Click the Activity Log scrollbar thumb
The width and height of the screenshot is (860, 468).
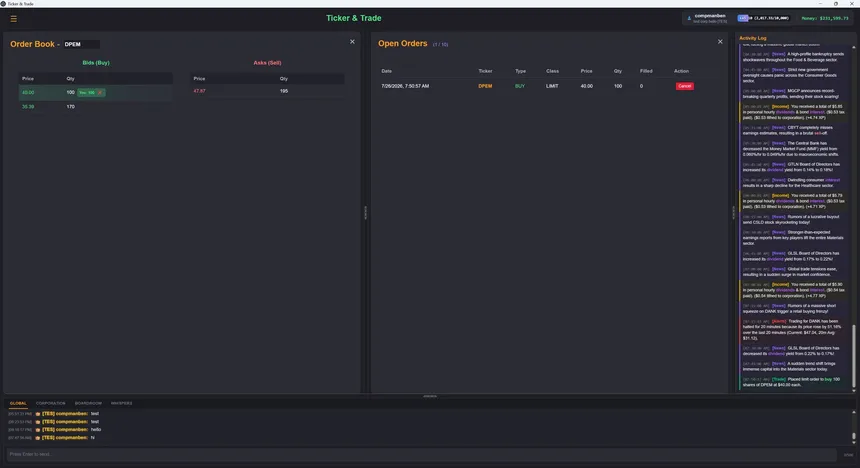coord(853,356)
